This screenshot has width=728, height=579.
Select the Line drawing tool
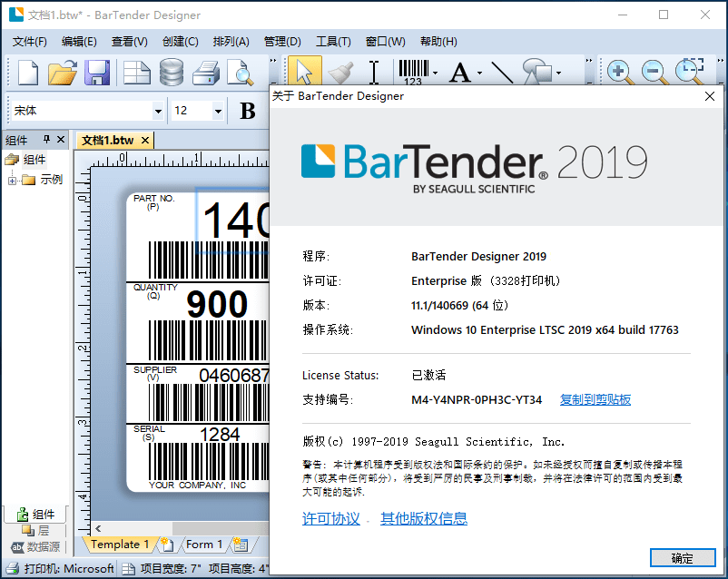502,73
